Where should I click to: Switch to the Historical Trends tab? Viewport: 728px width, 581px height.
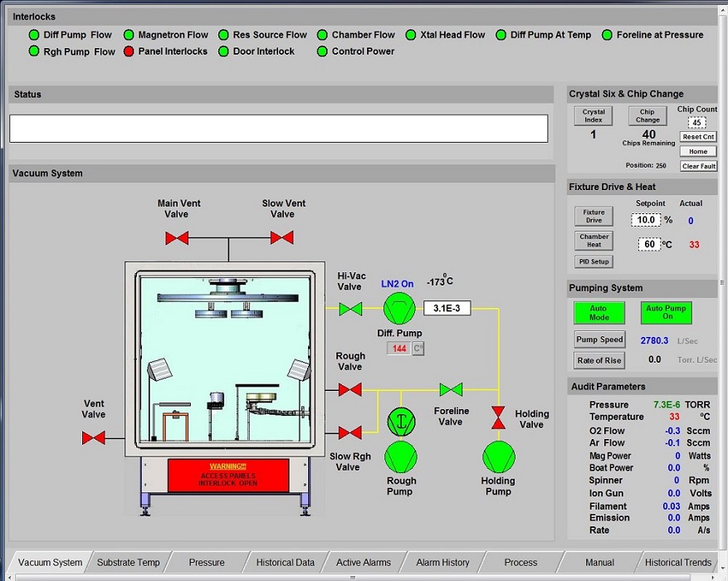click(x=677, y=562)
